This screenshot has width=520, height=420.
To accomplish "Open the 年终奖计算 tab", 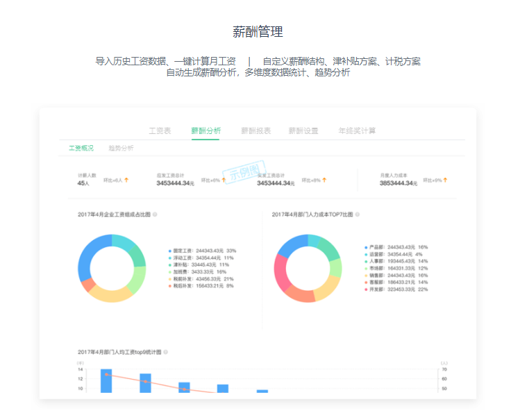I will 357,131.
